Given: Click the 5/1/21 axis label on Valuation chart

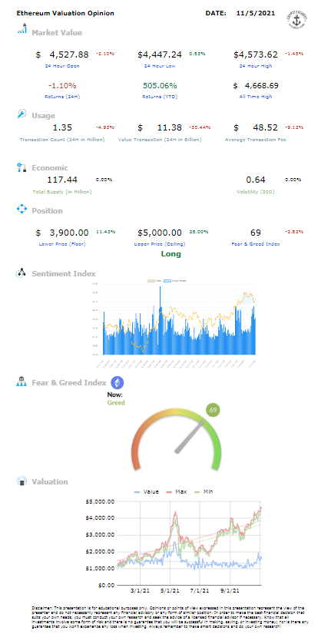Looking at the screenshot, I should click(x=170, y=591).
